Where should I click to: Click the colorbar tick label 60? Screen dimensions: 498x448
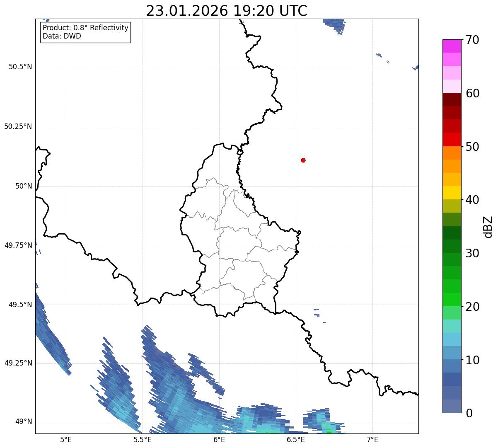coord(472,93)
